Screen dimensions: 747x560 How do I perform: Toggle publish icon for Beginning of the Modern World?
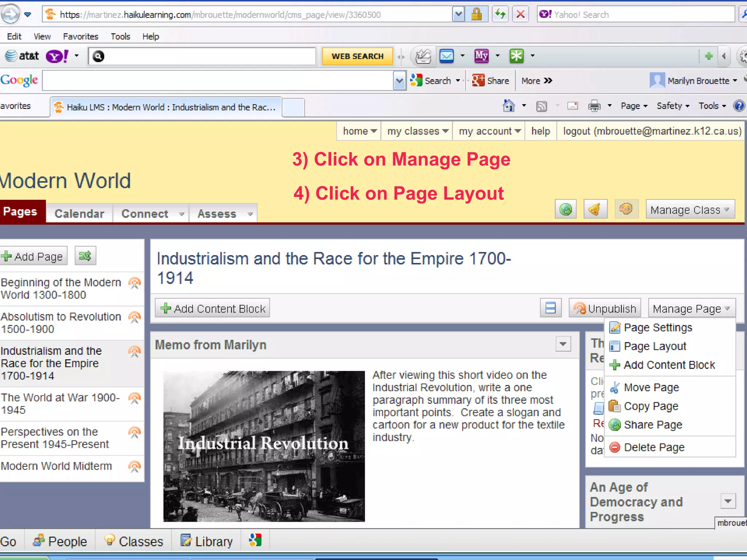tap(135, 283)
